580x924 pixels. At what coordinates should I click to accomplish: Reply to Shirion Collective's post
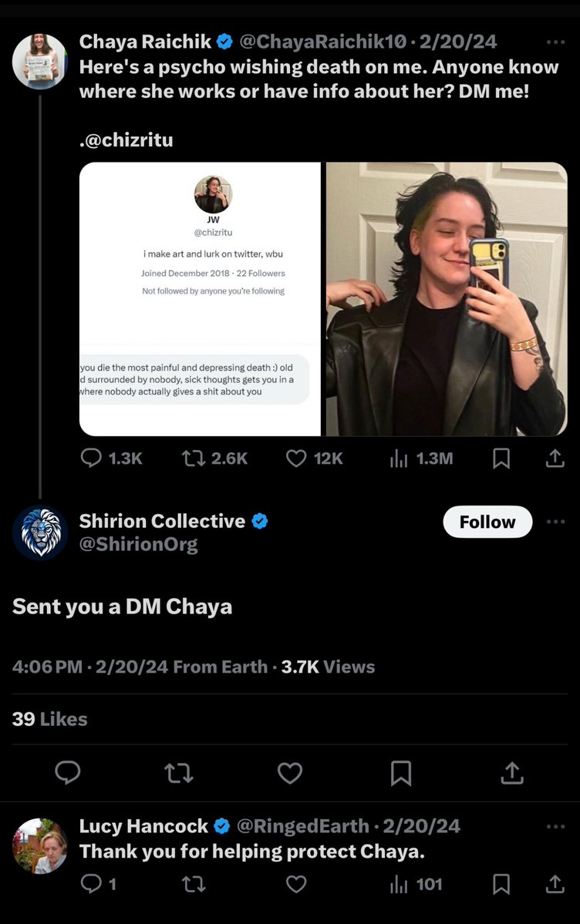click(68, 772)
